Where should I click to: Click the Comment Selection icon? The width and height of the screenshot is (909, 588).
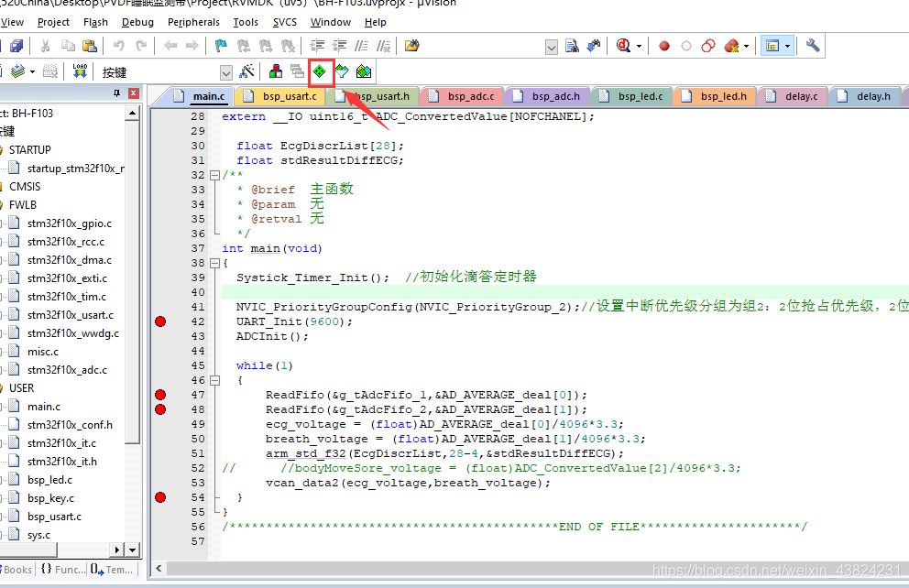361,46
